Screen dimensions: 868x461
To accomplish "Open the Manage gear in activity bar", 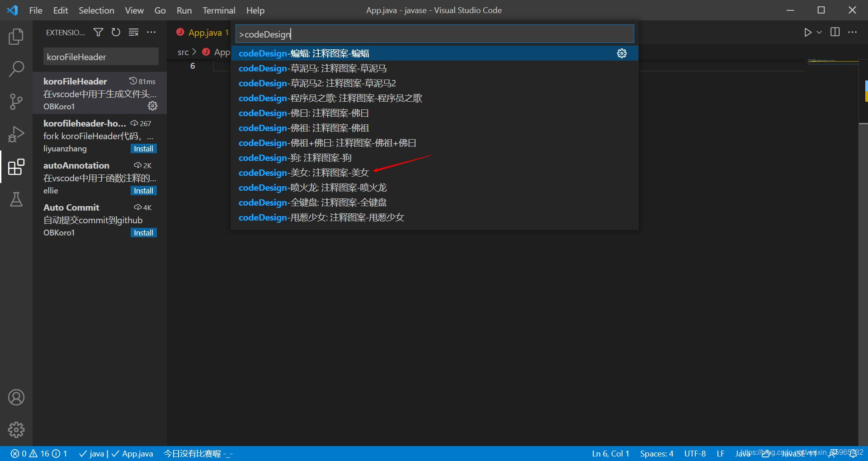I will point(16,430).
